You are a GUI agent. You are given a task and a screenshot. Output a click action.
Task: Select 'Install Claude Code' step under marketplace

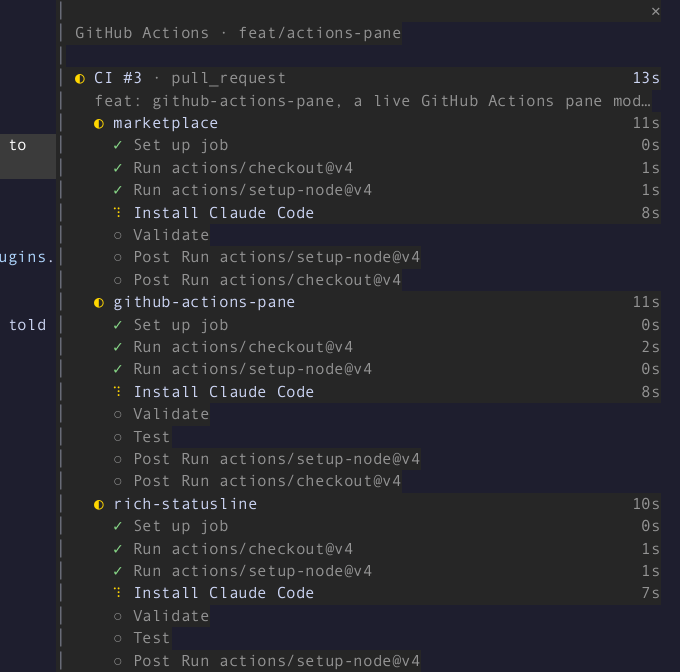[223, 213]
